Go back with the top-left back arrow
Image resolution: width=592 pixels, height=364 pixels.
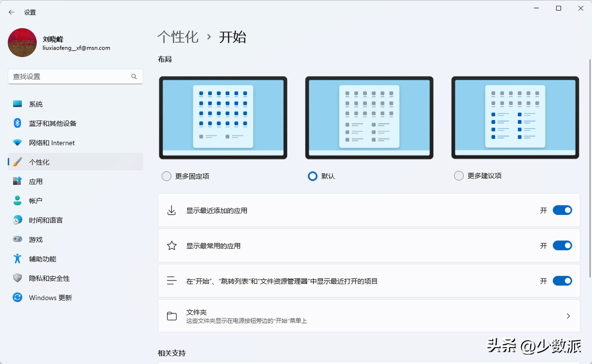[12, 12]
